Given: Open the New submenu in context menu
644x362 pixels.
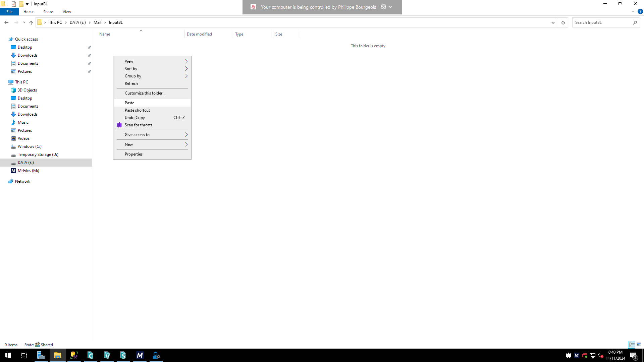Looking at the screenshot, I should pos(152,144).
